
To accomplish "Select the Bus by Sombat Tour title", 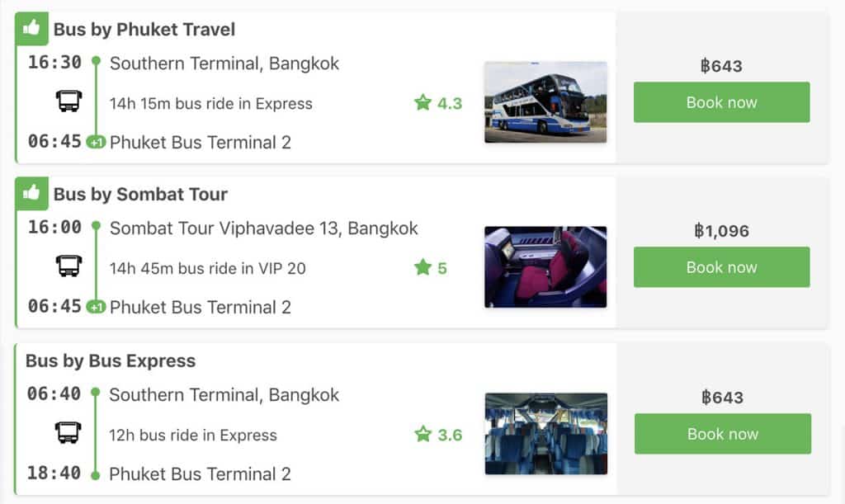I will pyautogui.click(x=140, y=195).
